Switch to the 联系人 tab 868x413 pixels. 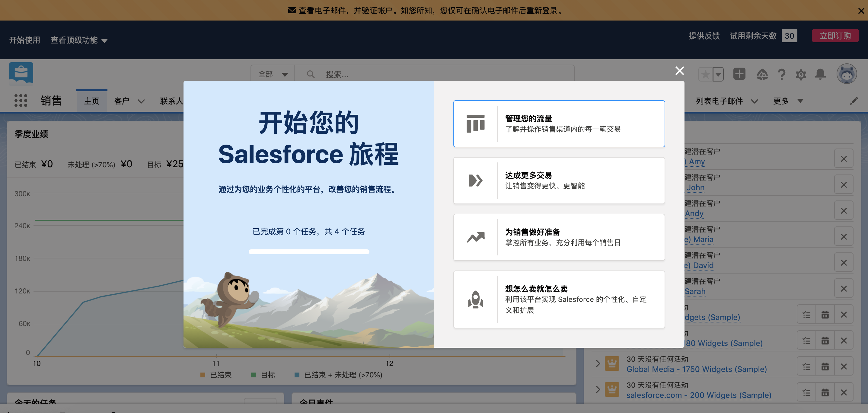(171, 101)
